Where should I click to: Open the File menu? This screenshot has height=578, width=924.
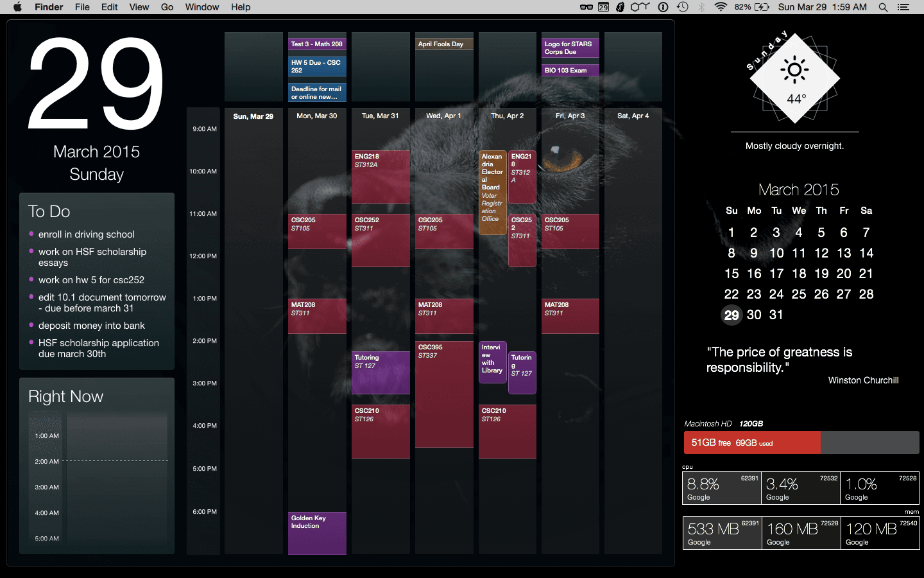pyautogui.click(x=82, y=7)
